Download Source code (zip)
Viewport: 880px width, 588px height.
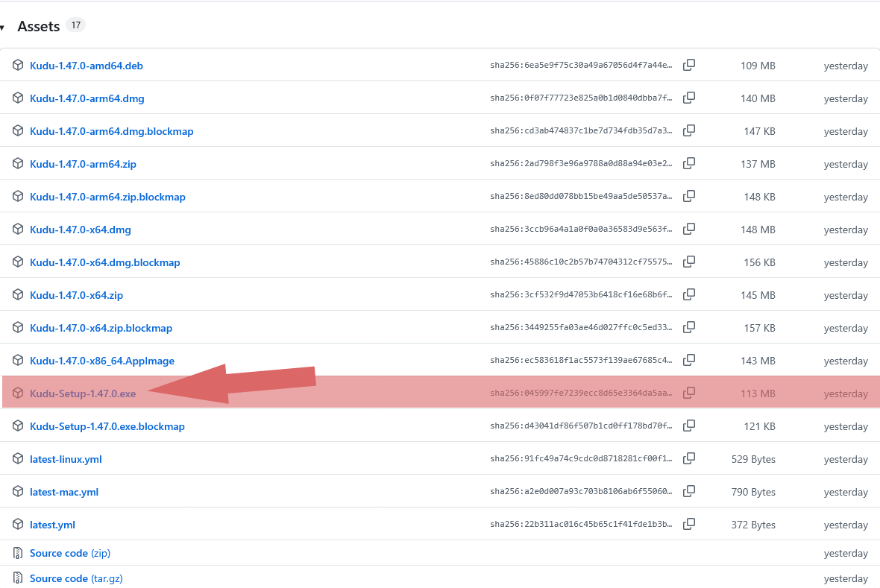click(70, 553)
